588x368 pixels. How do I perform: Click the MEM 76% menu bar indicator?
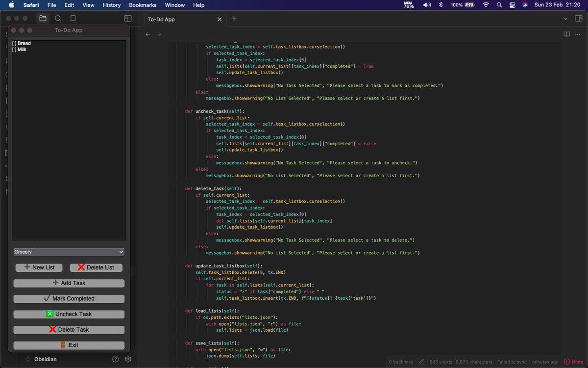point(409,5)
